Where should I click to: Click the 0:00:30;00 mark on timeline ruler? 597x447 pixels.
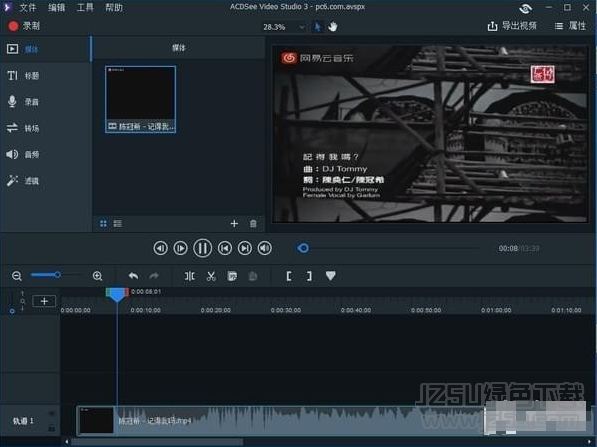(x=286, y=310)
